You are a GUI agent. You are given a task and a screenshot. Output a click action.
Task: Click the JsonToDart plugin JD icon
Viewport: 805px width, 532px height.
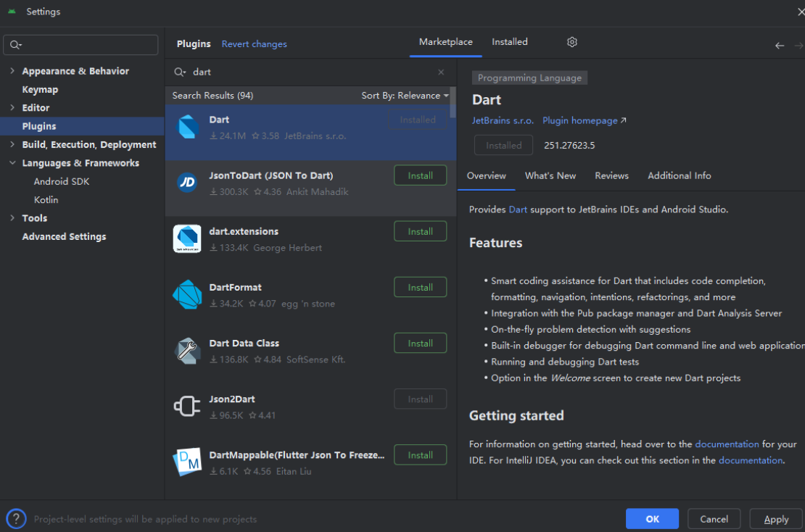187,182
